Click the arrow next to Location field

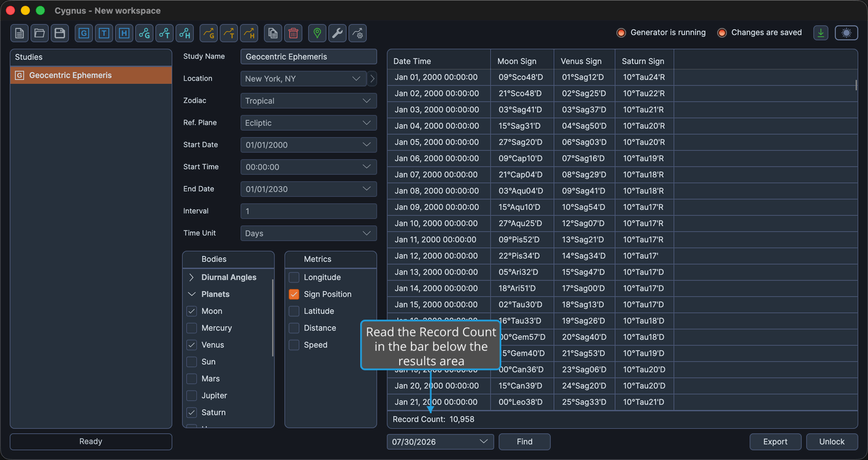tap(372, 79)
